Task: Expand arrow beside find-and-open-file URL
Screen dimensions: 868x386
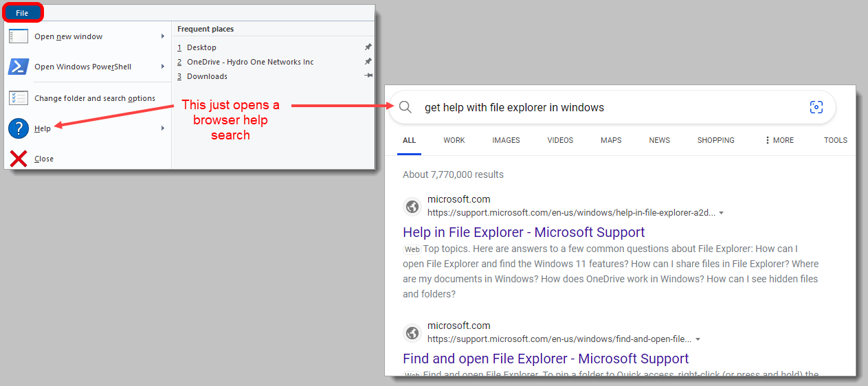Action: coord(698,339)
